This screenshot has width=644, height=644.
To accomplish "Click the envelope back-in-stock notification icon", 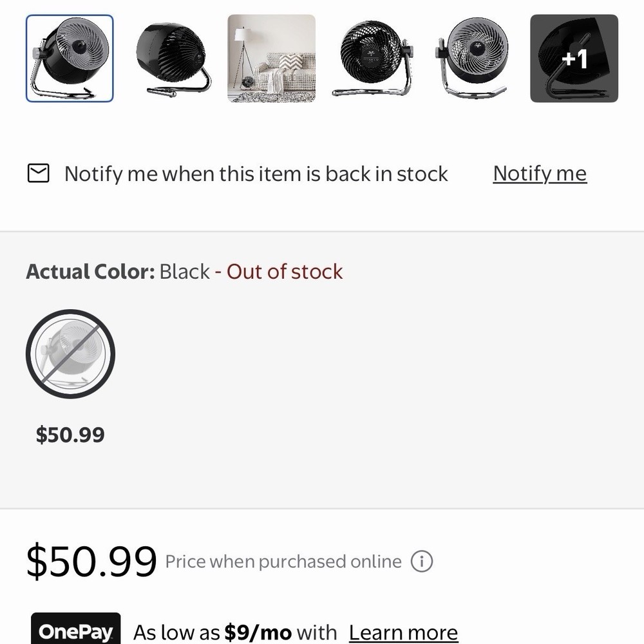I will [x=39, y=173].
